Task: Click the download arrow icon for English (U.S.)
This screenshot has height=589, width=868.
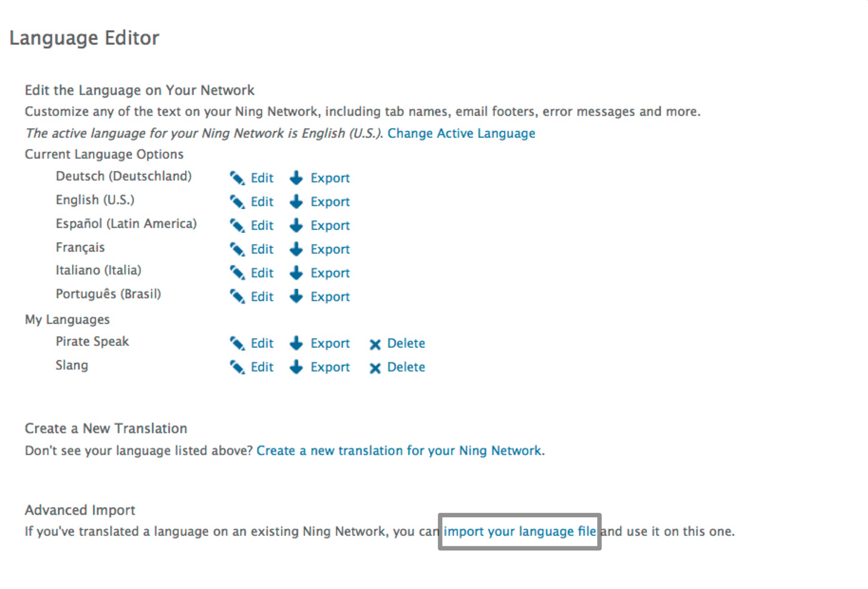Action: [x=296, y=202]
